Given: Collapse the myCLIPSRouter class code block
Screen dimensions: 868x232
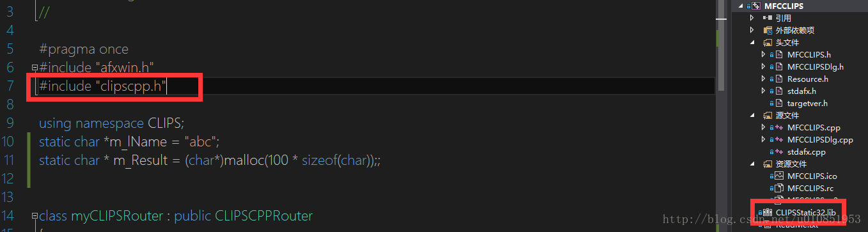Looking at the screenshot, I should 35,216.
